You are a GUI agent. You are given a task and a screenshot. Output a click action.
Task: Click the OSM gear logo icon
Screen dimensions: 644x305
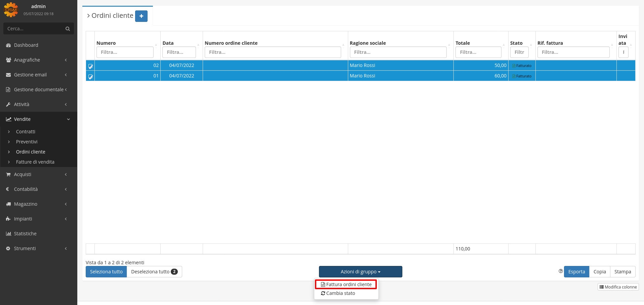[11, 9]
